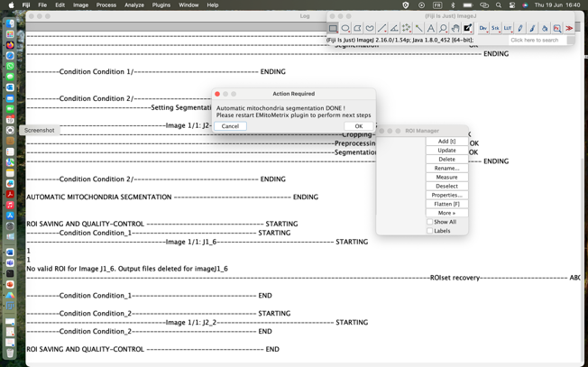Click the 'No valid ROI for Image J1_6' log line
Screen dimensions: 588x367
click(x=127, y=269)
